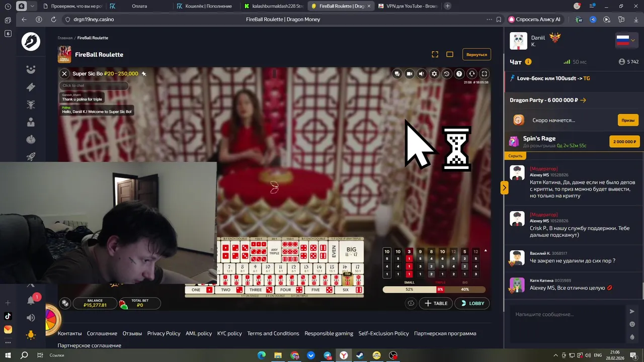Open the Главная breadcrumb link

65,38
